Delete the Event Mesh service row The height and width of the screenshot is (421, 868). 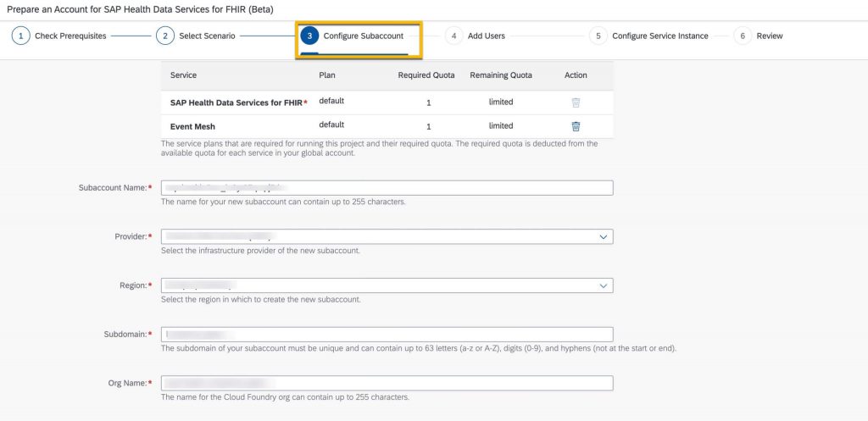click(x=576, y=126)
